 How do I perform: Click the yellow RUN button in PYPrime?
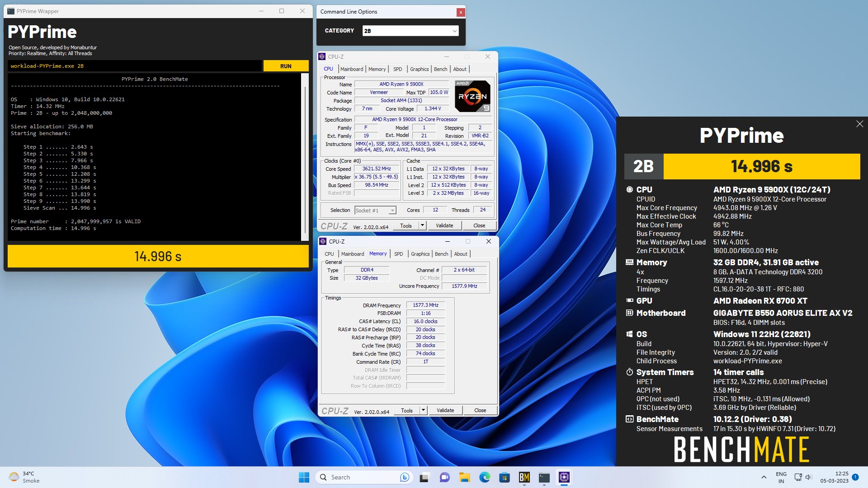(x=286, y=66)
